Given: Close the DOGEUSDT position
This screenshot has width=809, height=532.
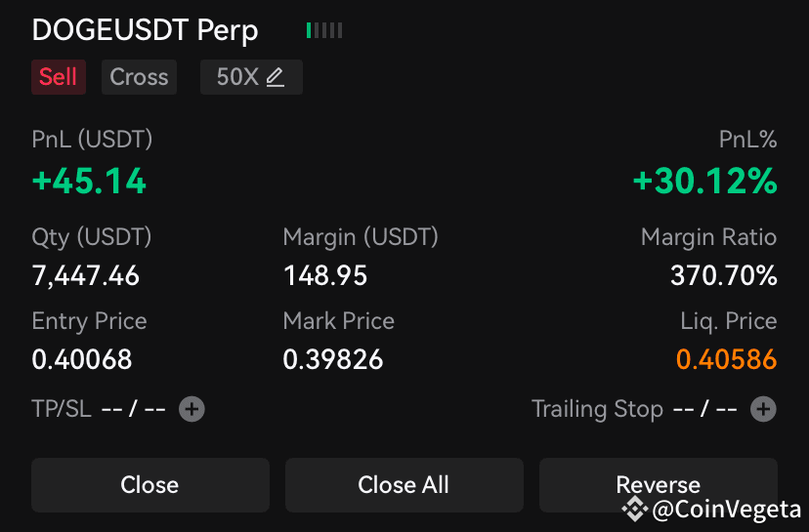Looking at the screenshot, I should pyautogui.click(x=150, y=485).
